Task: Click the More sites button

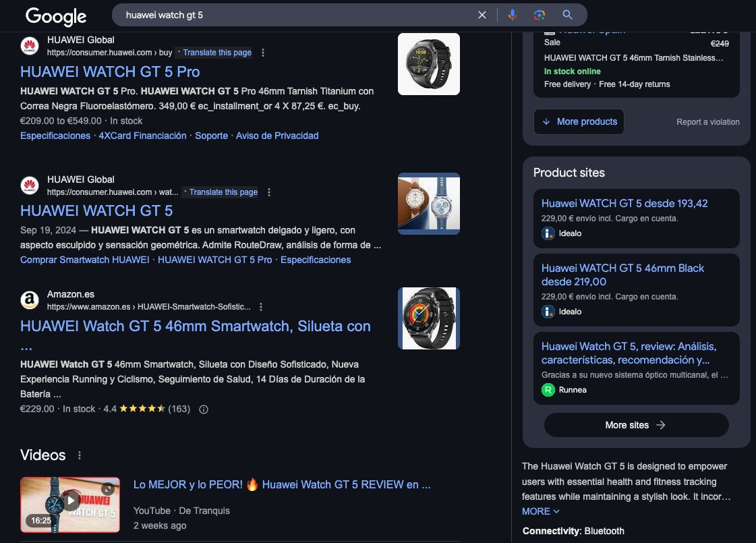Action: (x=637, y=425)
